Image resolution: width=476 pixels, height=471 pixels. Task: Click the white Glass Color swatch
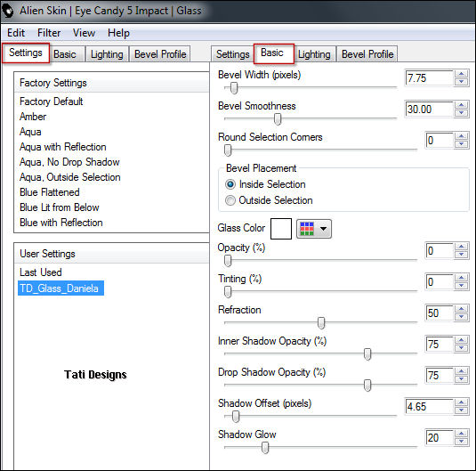pyautogui.click(x=281, y=229)
